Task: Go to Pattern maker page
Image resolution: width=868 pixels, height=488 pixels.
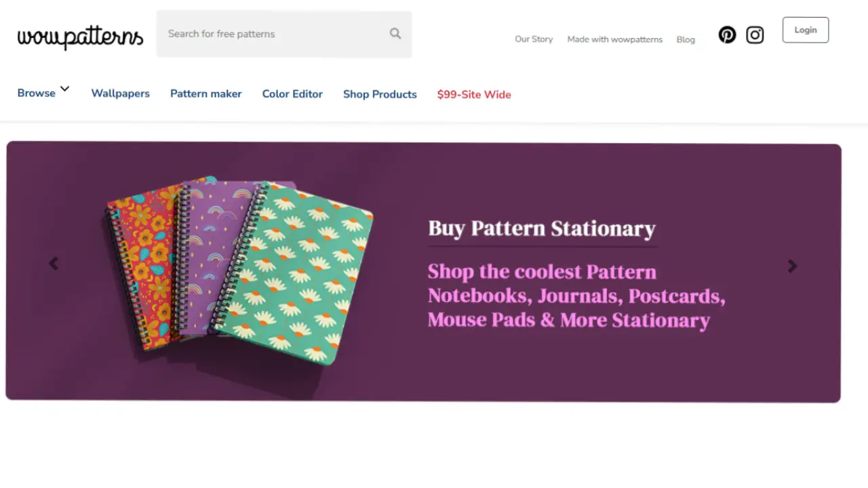Action: [205, 94]
